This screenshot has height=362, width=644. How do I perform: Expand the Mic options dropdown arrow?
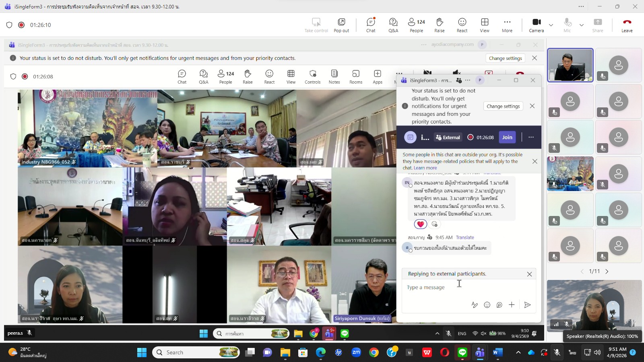581,25
